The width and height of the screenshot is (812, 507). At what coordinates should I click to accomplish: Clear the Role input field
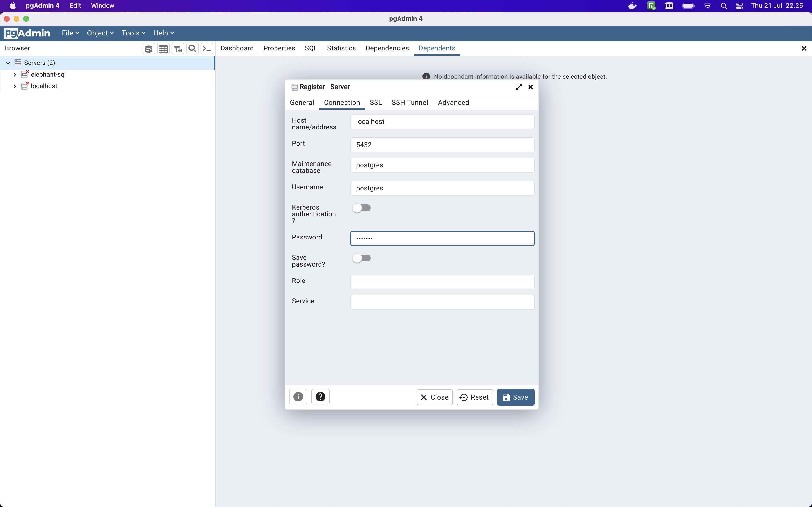[x=442, y=282]
